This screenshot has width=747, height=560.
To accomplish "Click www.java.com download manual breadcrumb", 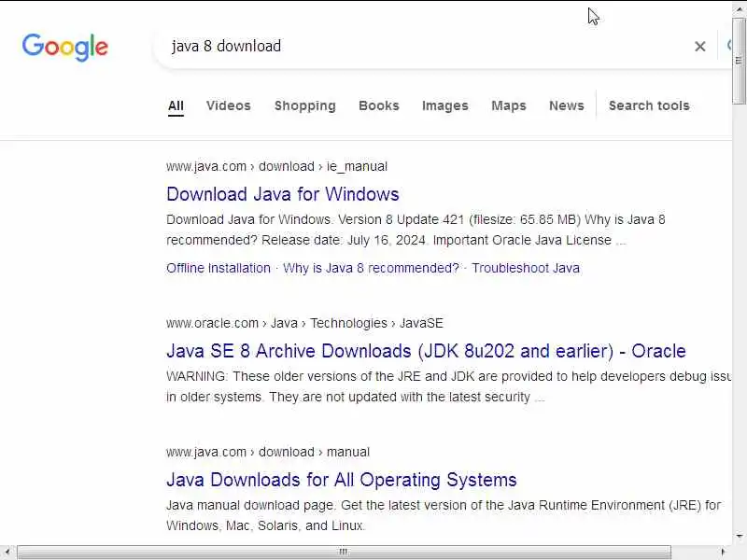I will pyautogui.click(x=268, y=452).
